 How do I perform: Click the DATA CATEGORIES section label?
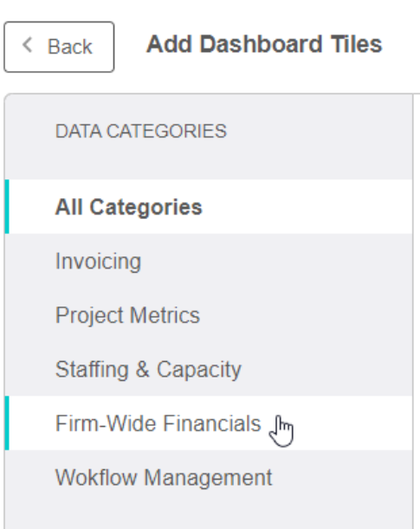click(x=140, y=131)
